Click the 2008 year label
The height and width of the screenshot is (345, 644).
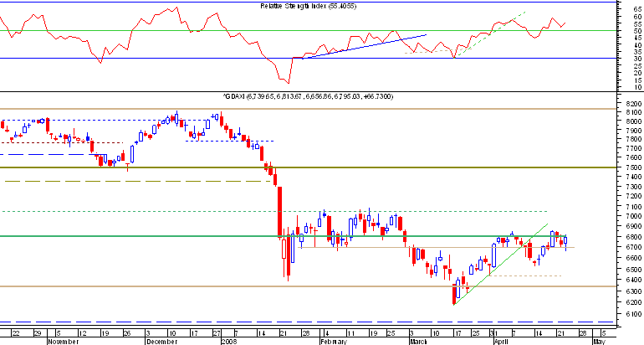pos(229,342)
